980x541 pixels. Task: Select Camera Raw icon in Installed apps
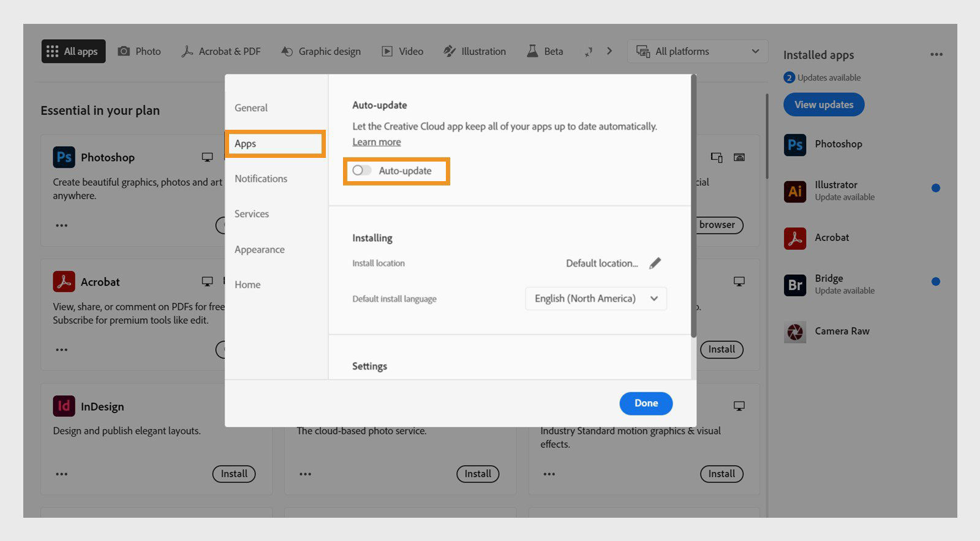(x=795, y=332)
